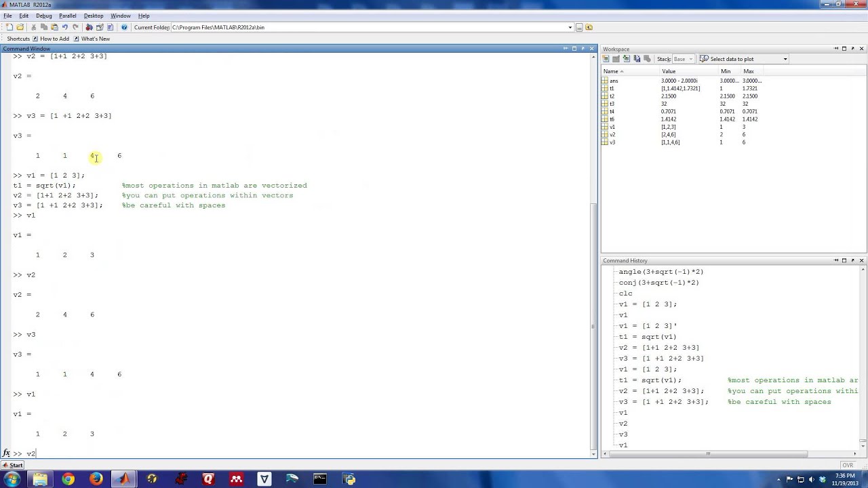
Task: Create a new variable in Workspace toolbar
Action: click(606, 59)
